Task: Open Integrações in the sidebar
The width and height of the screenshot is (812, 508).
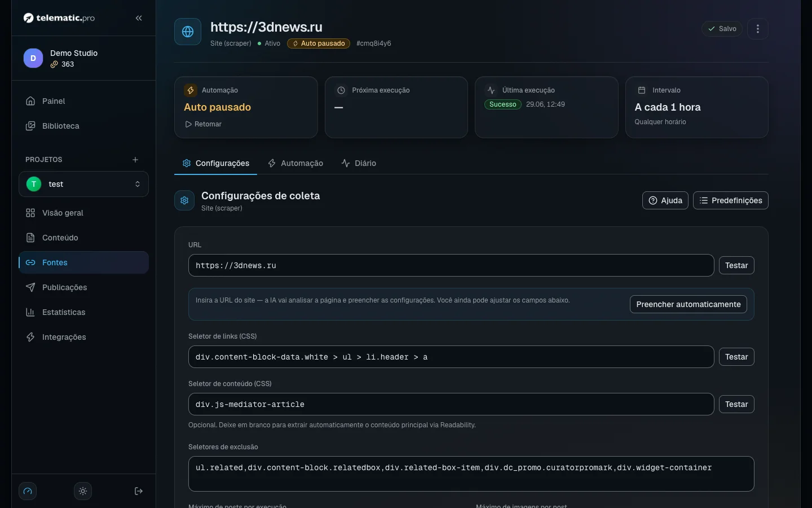Action: click(x=83, y=337)
